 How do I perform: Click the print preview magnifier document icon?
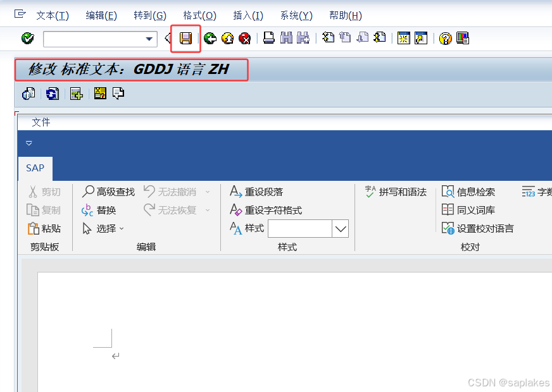28,94
